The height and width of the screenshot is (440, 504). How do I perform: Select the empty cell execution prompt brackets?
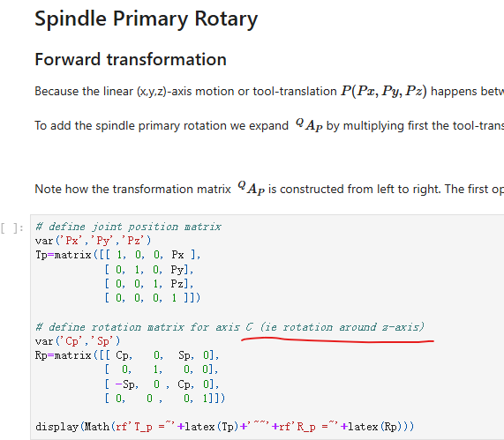[x=11, y=228]
